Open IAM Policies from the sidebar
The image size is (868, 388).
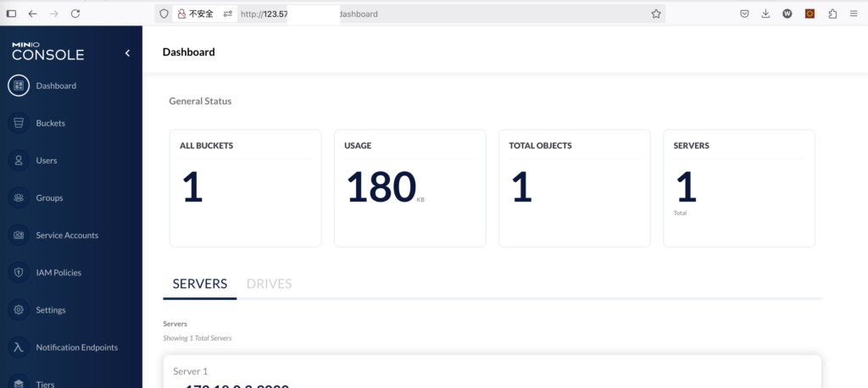58,272
